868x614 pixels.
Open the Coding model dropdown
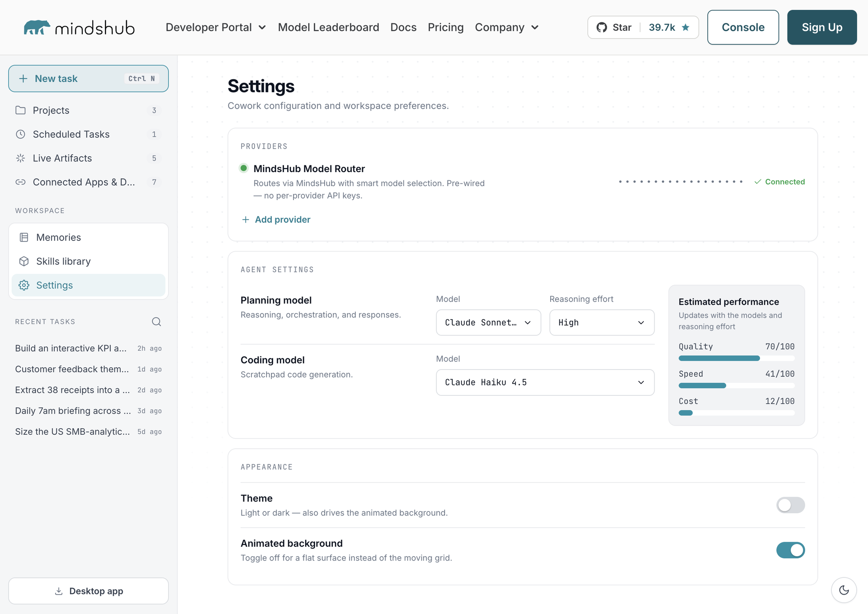click(545, 382)
